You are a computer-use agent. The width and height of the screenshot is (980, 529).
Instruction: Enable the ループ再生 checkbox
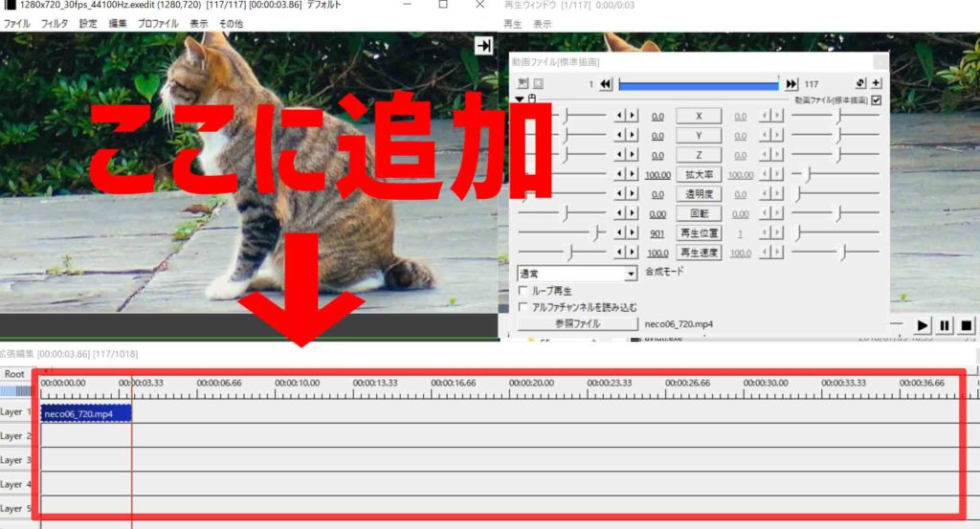point(523,291)
